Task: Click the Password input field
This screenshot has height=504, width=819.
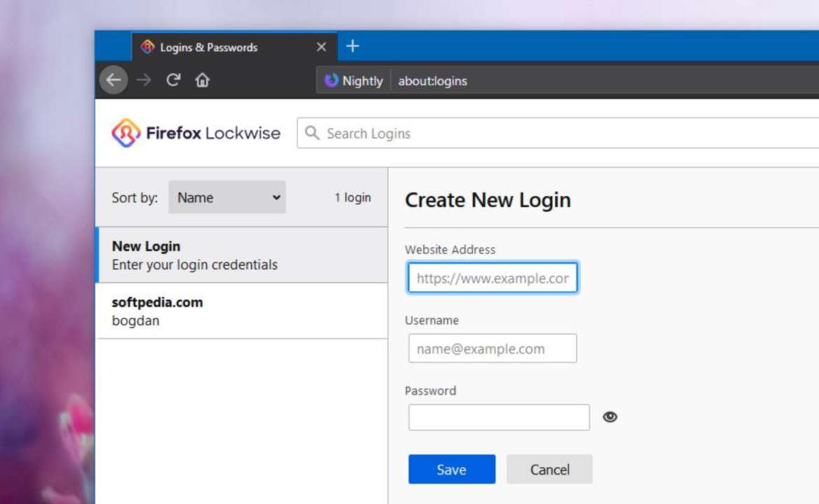Action: click(499, 417)
